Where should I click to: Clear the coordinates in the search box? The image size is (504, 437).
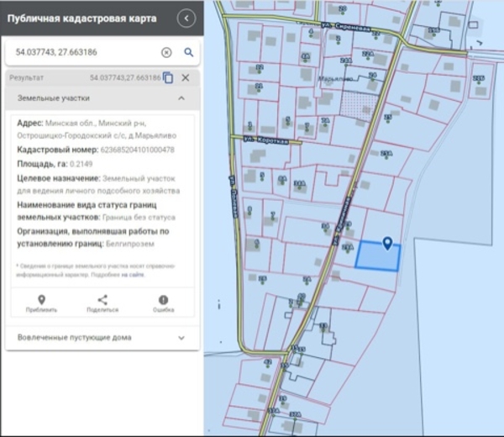click(x=166, y=52)
